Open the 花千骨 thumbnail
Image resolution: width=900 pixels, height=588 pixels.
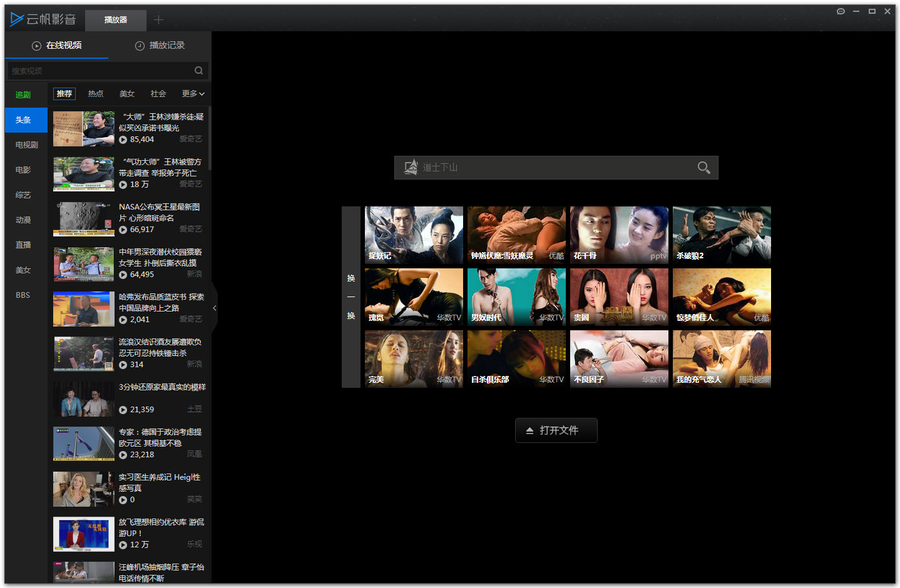click(620, 235)
